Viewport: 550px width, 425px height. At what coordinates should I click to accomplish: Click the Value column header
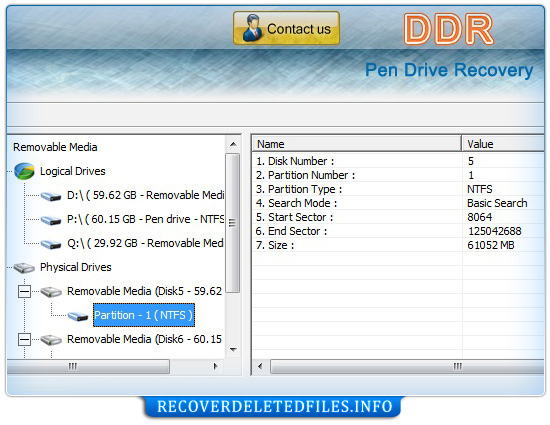click(503, 144)
